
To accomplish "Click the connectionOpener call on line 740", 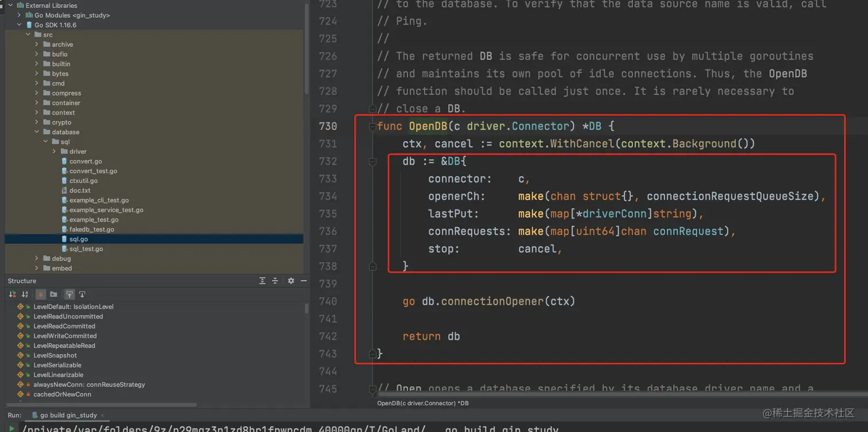I will (492, 301).
